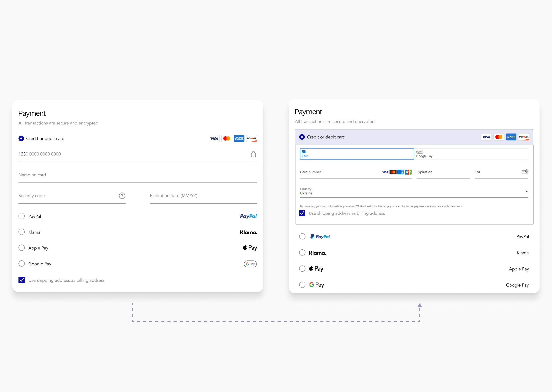Click the Country dropdown chevron arrow
Image resolution: width=552 pixels, height=392 pixels.
[x=527, y=191]
